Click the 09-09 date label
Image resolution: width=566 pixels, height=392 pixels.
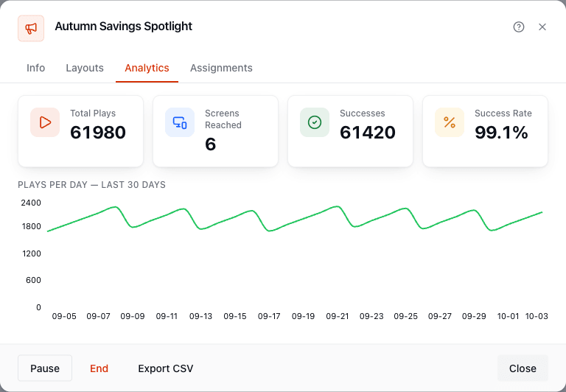click(x=133, y=317)
